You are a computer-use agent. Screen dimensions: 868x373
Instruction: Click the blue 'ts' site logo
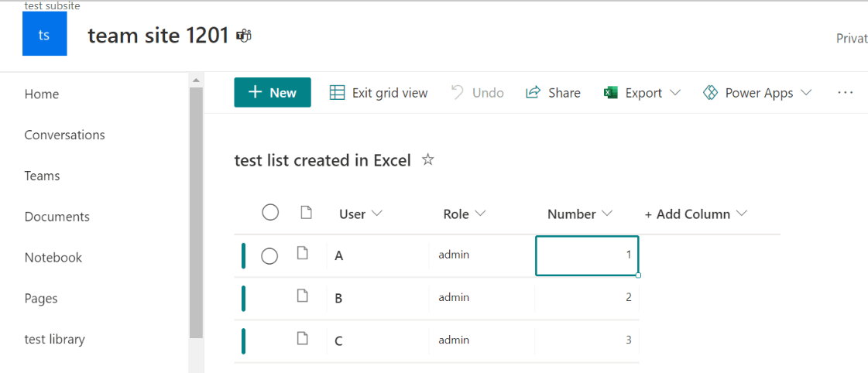(44, 34)
